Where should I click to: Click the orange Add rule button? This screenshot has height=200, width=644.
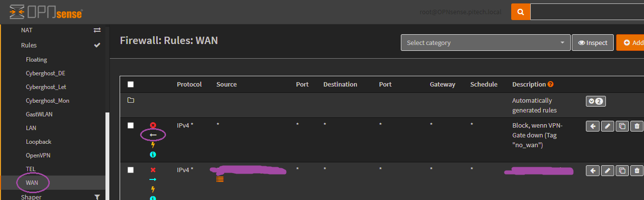coord(631,43)
